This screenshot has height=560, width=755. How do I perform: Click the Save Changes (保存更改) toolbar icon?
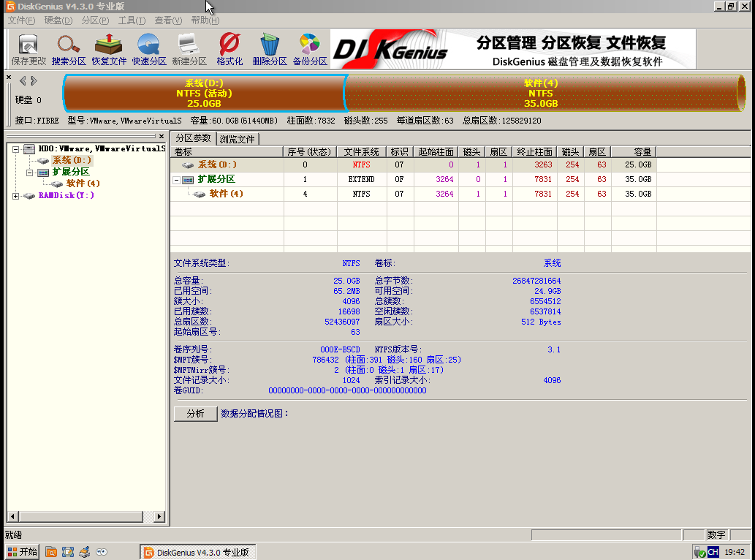[29, 49]
